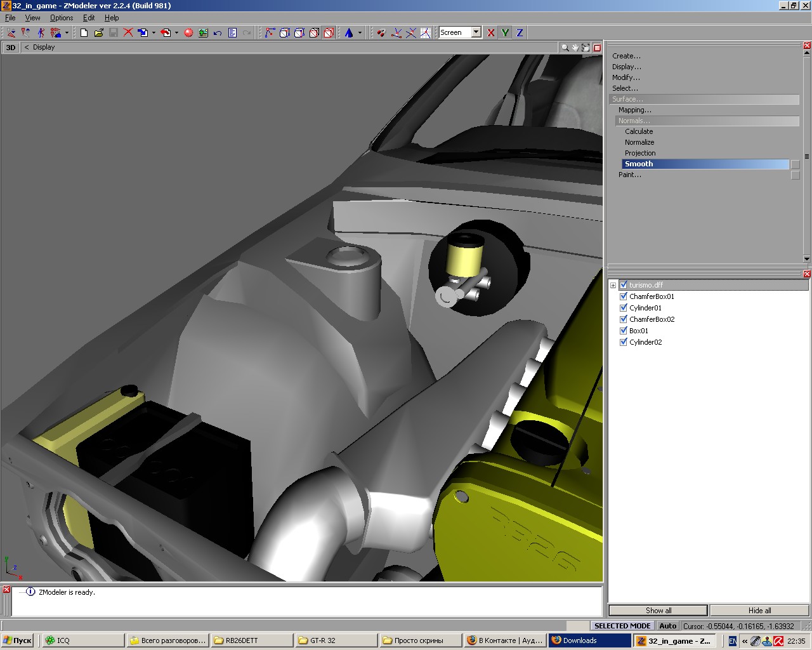This screenshot has width=812, height=650.
Task: Expand the Create... command group
Action: pyautogui.click(x=626, y=56)
